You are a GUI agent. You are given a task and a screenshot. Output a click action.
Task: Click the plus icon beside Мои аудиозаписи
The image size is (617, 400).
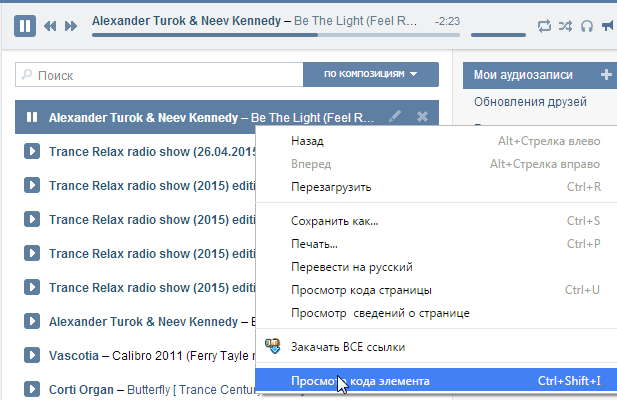606,75
